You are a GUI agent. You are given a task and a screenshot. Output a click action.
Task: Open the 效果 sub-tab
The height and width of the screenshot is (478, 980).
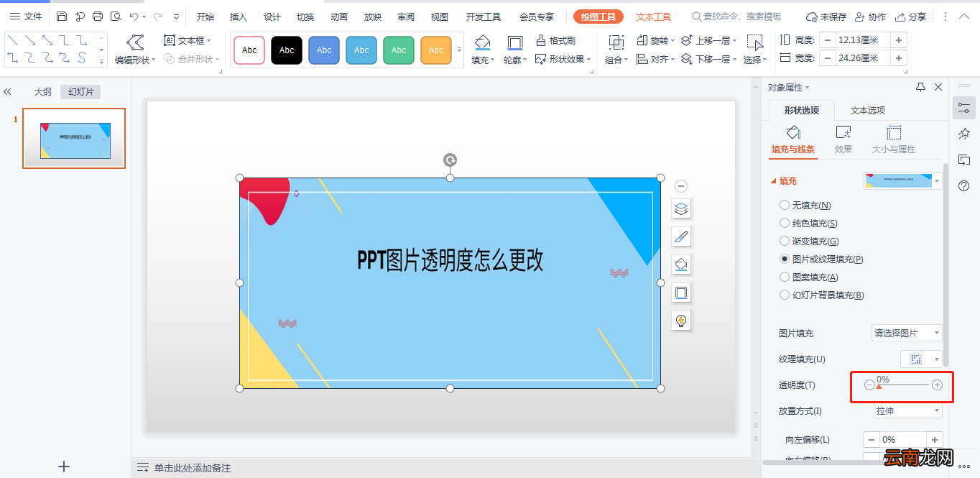[x=843, y=139]
